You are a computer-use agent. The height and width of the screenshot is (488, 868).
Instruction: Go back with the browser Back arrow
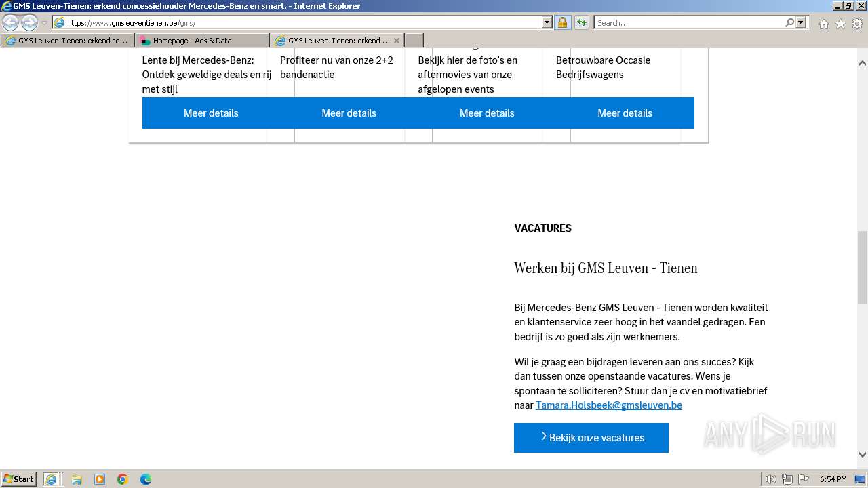[x=11, y=22]
